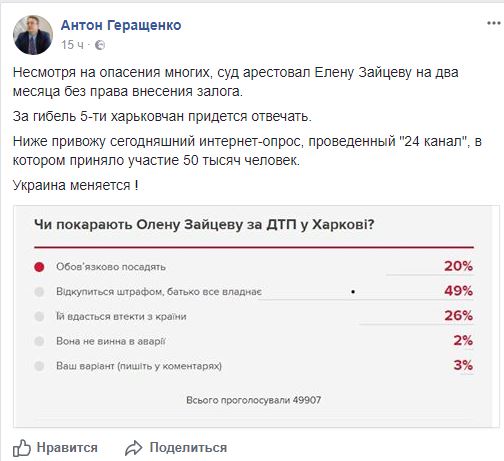Image resolution: width=504 pixels, height=461 pixels.
Task: Click the 49% result bar
Action: coord(366,300)
